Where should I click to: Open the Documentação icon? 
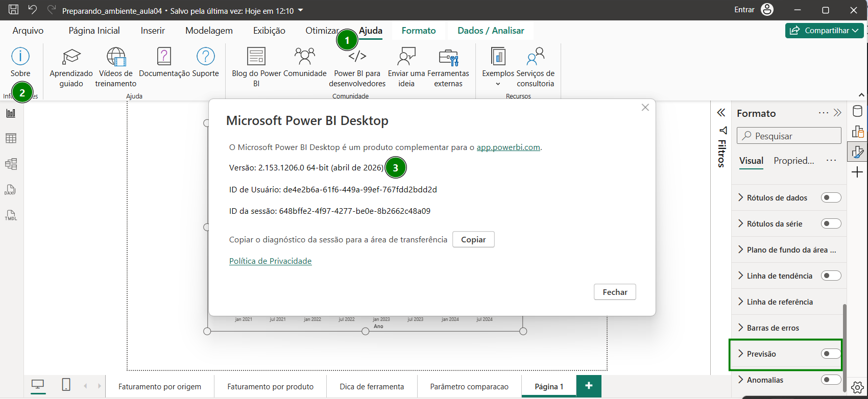(x=164, y=56)
